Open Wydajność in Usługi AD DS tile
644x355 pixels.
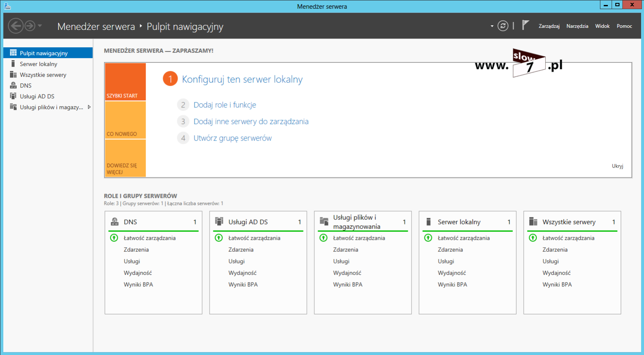pyautogui.click(x=242, y=273)
